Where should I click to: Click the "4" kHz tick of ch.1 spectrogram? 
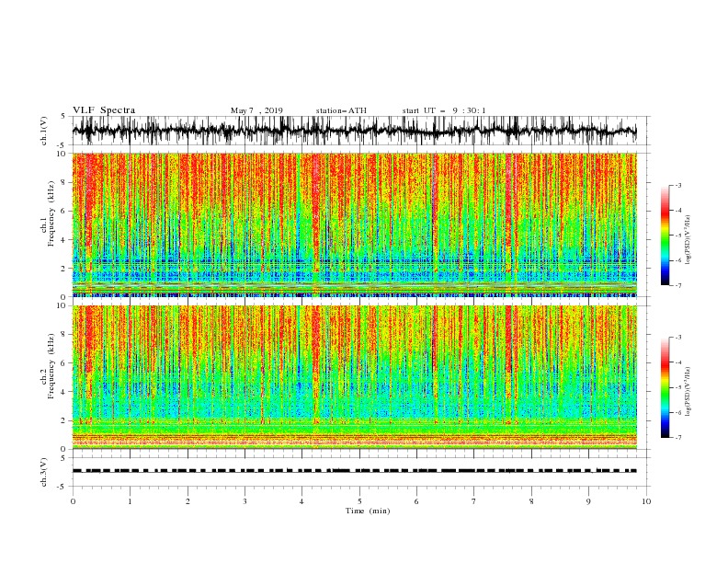point(63,240)
